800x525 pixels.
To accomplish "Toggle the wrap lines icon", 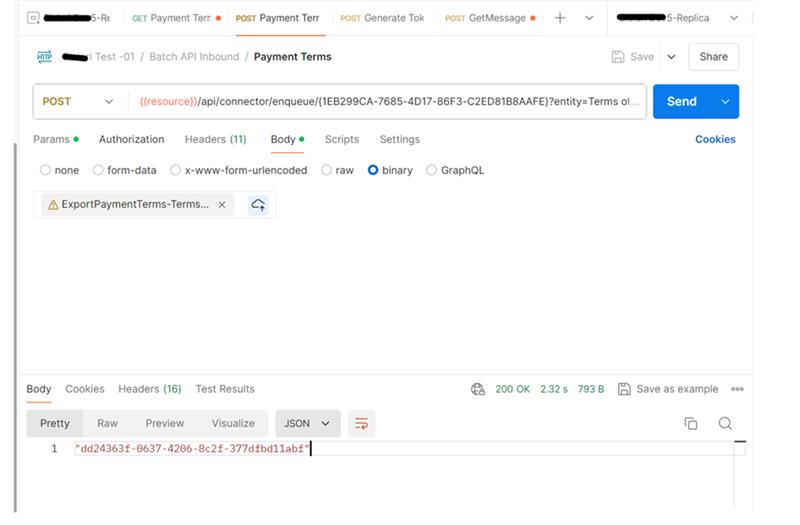I will click(x=362, y=424).
